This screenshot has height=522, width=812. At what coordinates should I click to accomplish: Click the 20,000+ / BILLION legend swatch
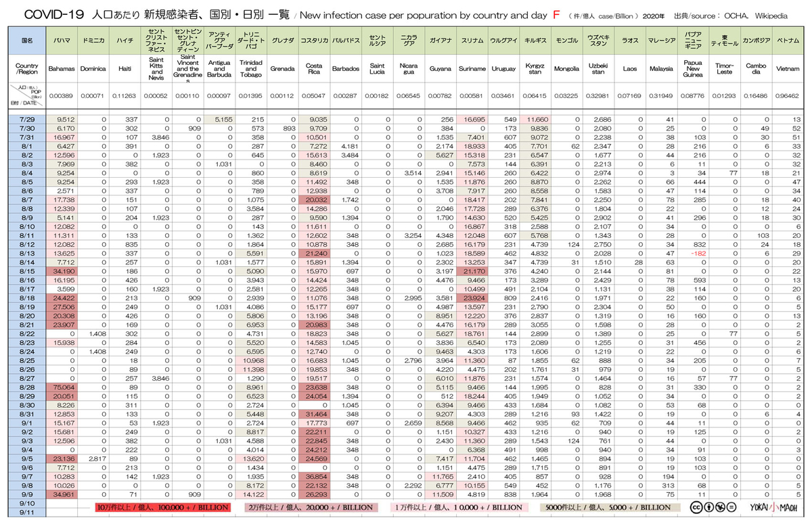tap(311, 506)
